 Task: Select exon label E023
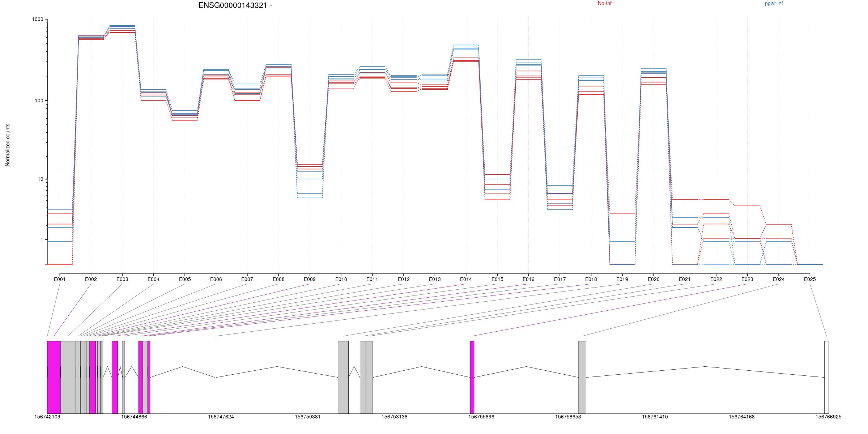point(747,279)
